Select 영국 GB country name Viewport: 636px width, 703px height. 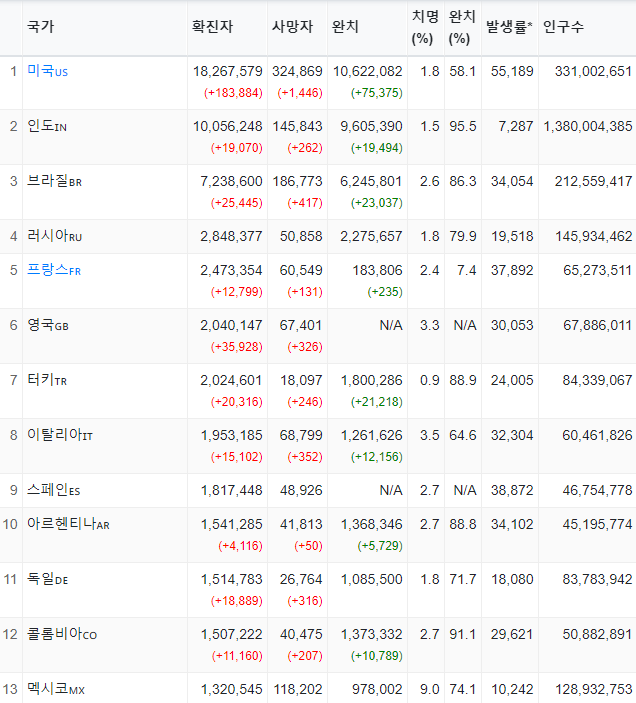(x=48, y=325)
